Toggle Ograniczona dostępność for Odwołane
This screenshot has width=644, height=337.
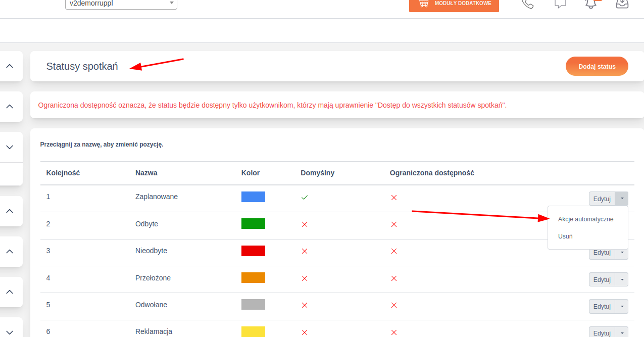coord(394,305)
